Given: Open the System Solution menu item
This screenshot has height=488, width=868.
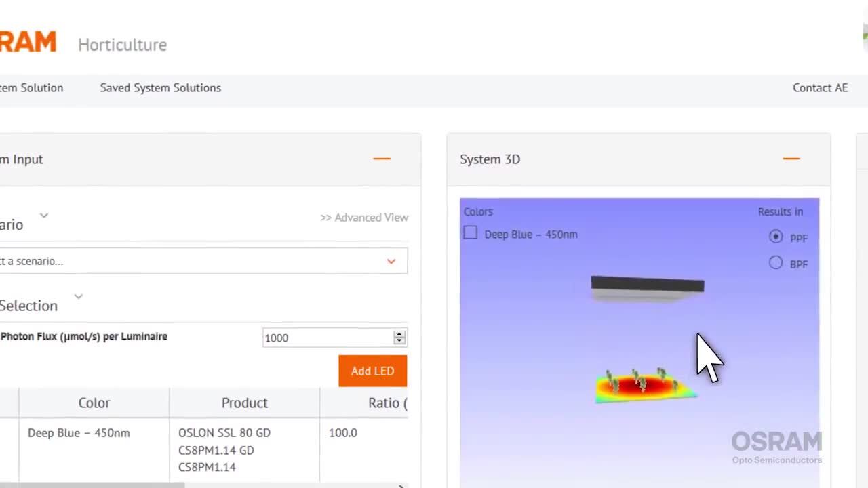Looking at the screenshot, I should [31, 87].
